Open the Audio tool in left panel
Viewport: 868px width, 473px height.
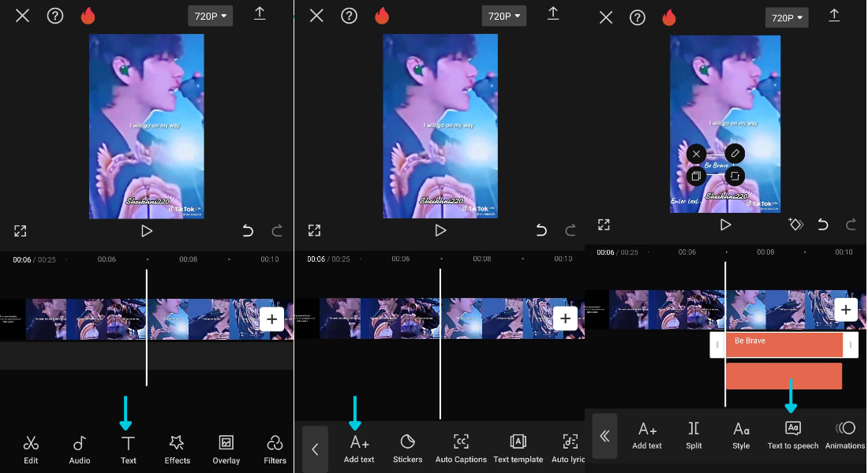tap(79, 450)
